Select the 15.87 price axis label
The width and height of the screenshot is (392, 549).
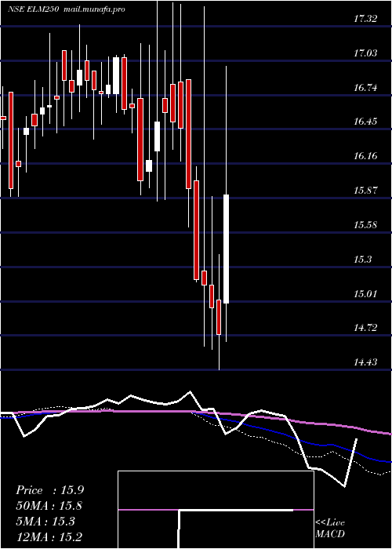coord(365,191)
